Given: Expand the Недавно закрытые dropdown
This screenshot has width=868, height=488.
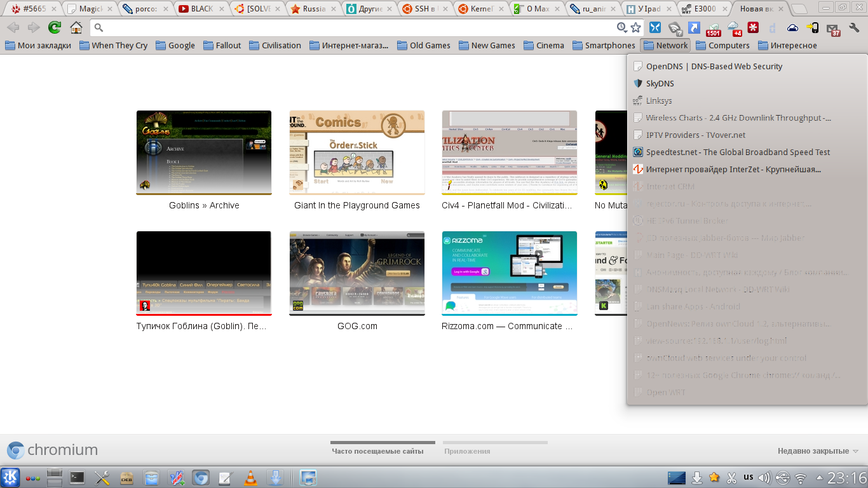Looking at the screenshot, I should tap(818, 451).
